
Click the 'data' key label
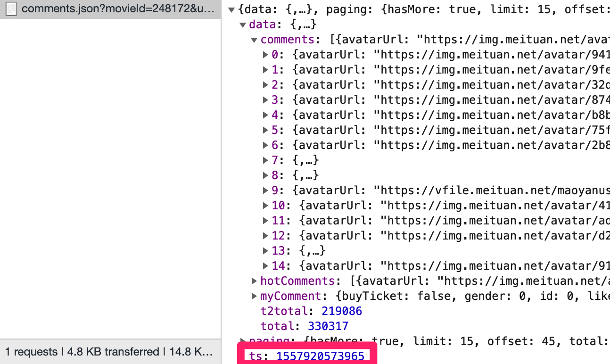coord(262,25)
